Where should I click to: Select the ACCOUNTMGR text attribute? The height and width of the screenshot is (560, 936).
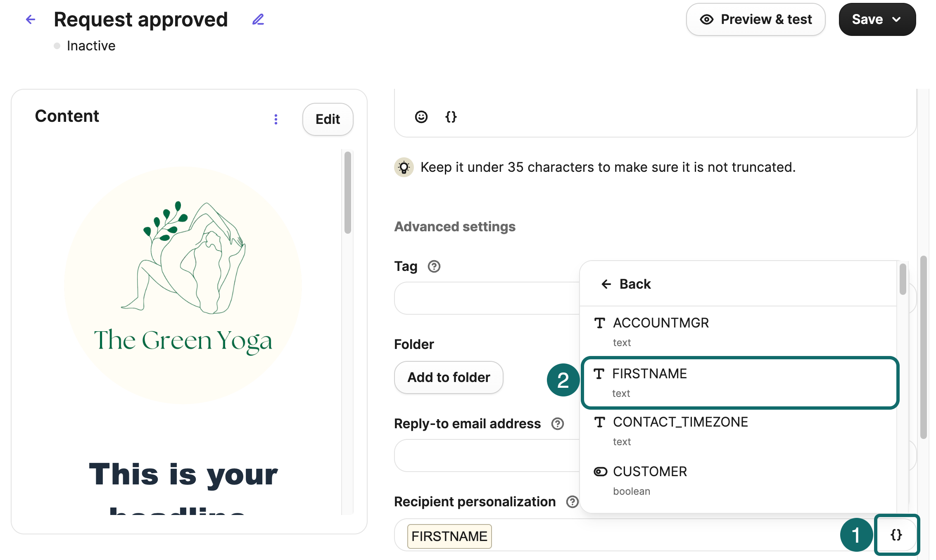[661, 323]
